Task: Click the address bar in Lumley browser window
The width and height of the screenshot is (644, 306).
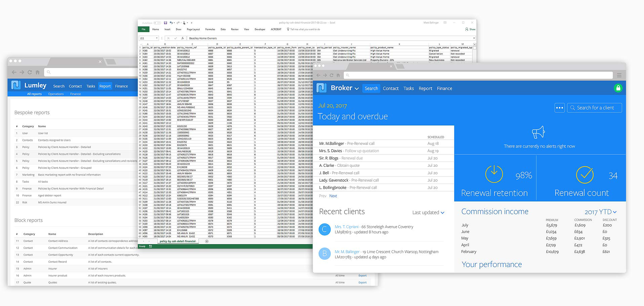Action: point(91,72)
